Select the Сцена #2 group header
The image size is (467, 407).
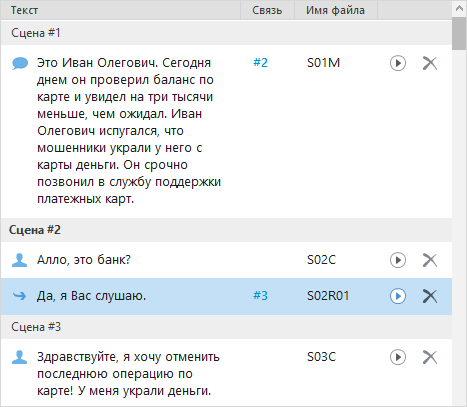click(x=226, y=230)
